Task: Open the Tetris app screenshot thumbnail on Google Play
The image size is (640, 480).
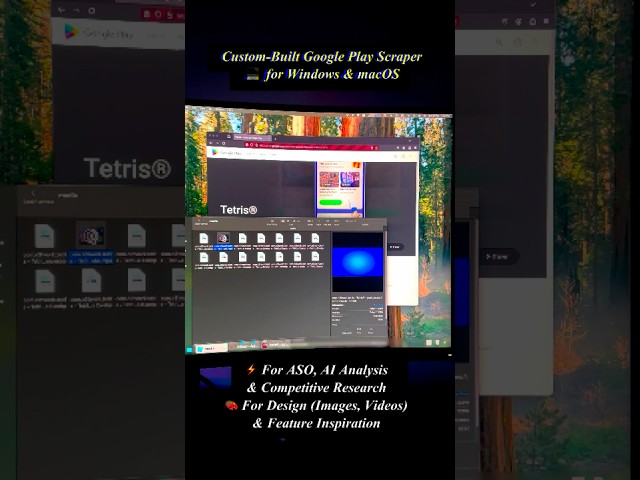Action: tap(340, 189)
